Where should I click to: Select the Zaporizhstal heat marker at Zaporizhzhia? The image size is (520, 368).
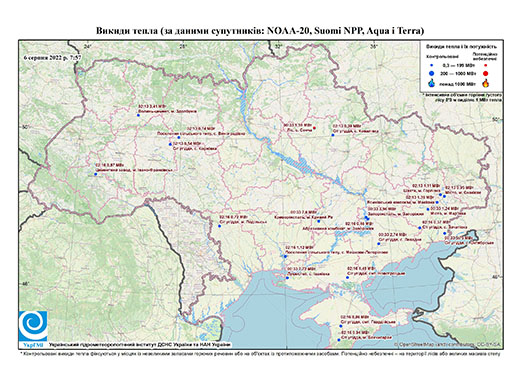pos(366,217)
